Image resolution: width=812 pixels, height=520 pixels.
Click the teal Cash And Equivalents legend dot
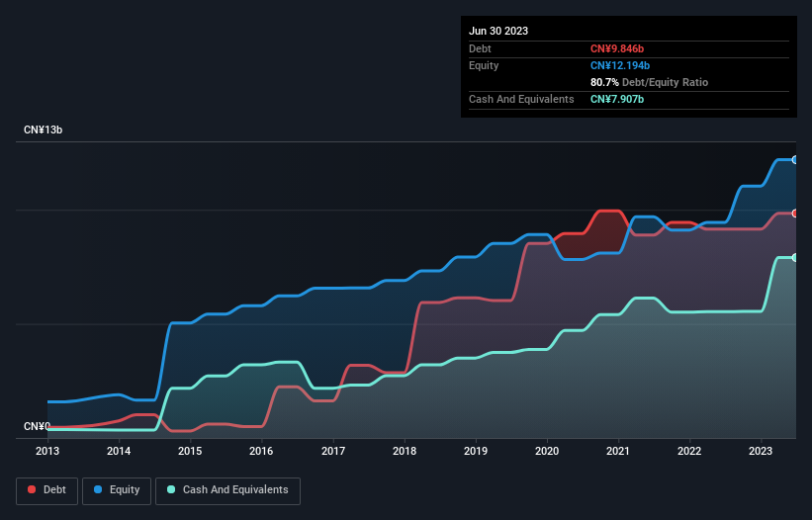click(x=171, y=489)
